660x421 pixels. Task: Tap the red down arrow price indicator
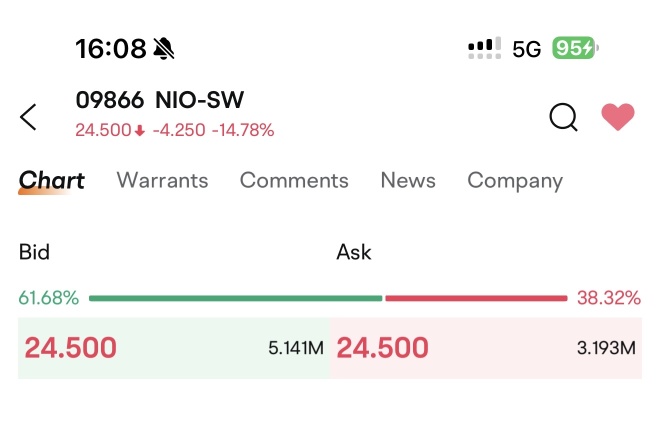tap(140, 130)
